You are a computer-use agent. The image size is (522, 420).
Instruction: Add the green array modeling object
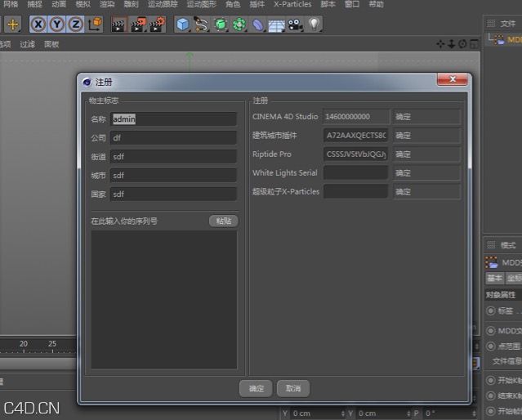pos(239,25)
